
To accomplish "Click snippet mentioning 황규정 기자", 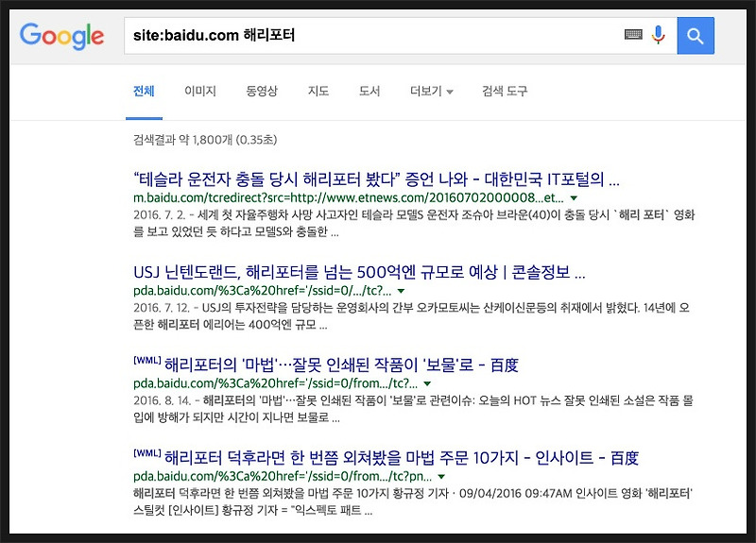I will coord(413,502).
